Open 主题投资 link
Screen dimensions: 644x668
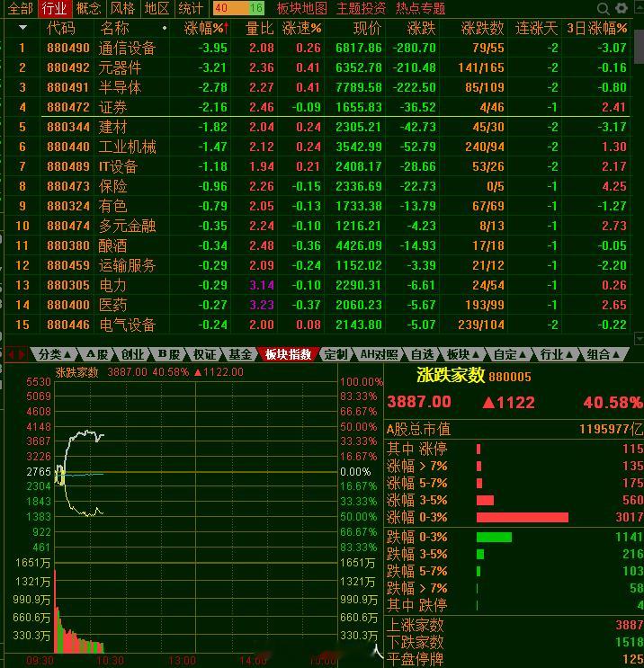[x=361, y=8]
